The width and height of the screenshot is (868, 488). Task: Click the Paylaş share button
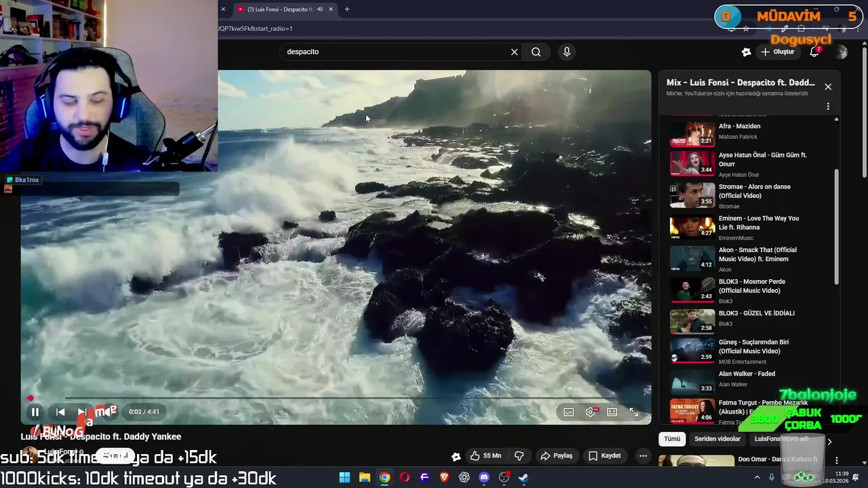[x=556, y=455]
